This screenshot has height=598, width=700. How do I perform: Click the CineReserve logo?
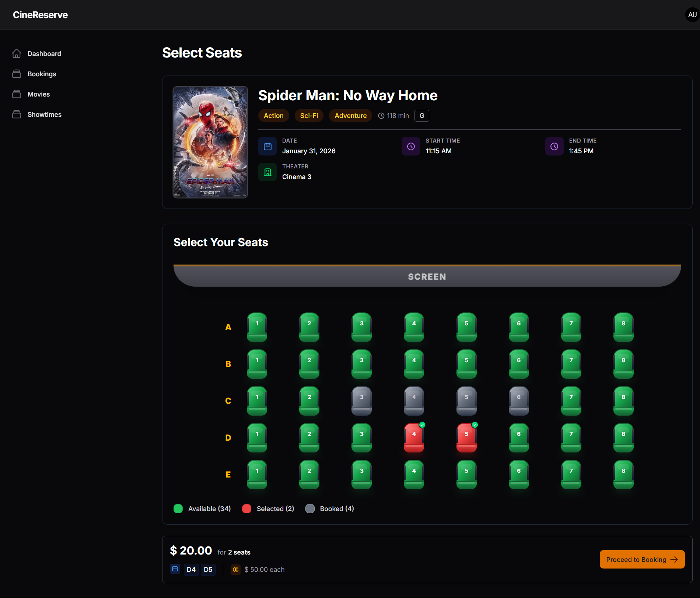[x=40, y=15]
